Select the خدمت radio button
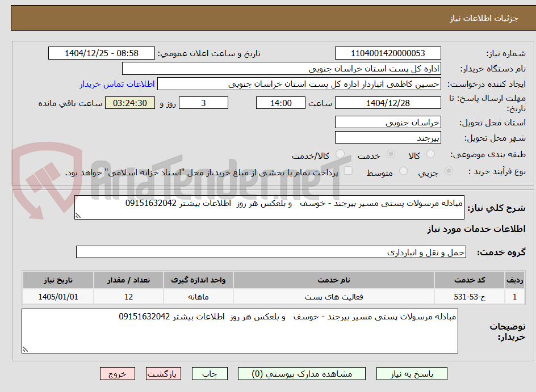Screen dimensions: 536x392 pyautogui.click(x=391, y=154)
